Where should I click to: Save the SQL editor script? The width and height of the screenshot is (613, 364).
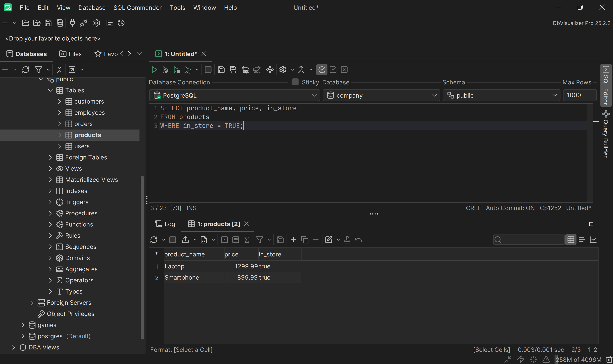(221, 70)
